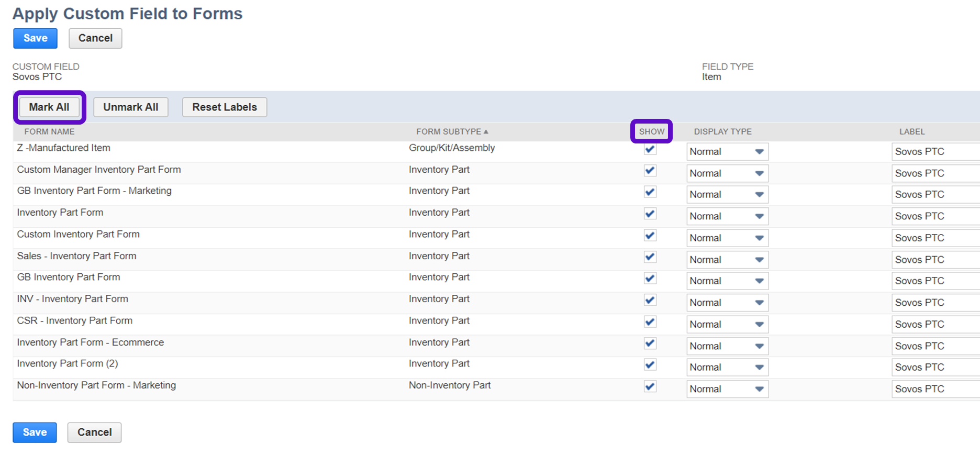The image size is (980, 455).
Task: Click the Label field for Custom Inventory Part Form
Action: [934, 238]
